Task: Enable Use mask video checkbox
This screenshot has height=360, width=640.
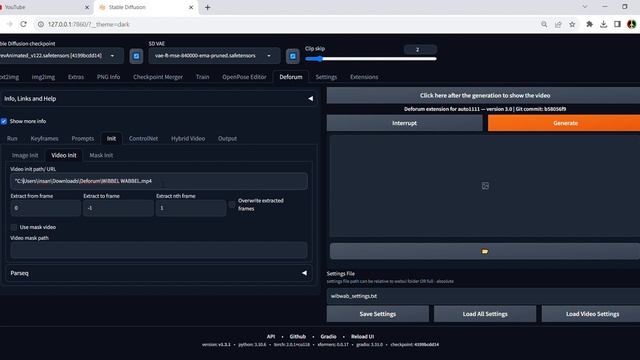Action: tap(14, 227)
